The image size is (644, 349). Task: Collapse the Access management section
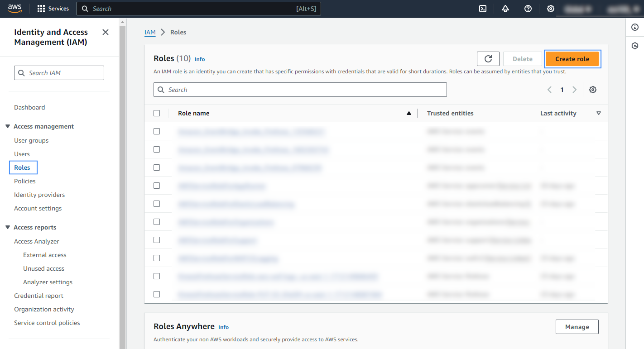[8, 126]
